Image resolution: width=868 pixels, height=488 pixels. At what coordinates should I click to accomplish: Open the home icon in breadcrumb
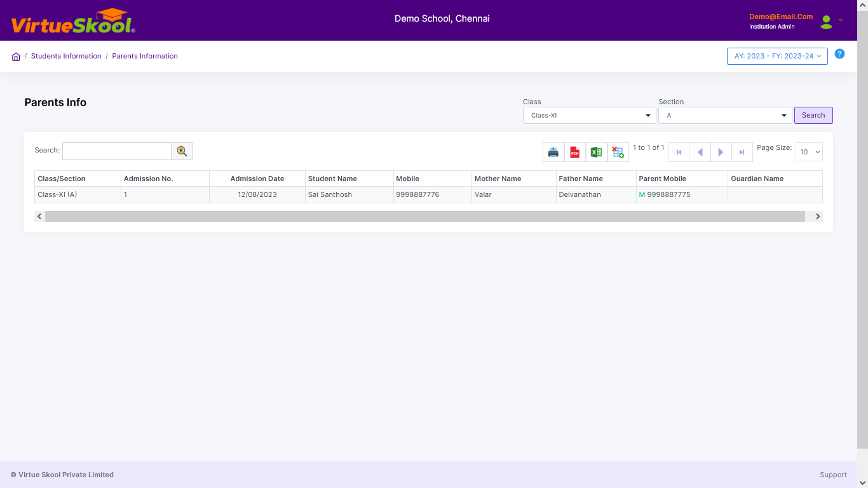click(x=16, y=57)
